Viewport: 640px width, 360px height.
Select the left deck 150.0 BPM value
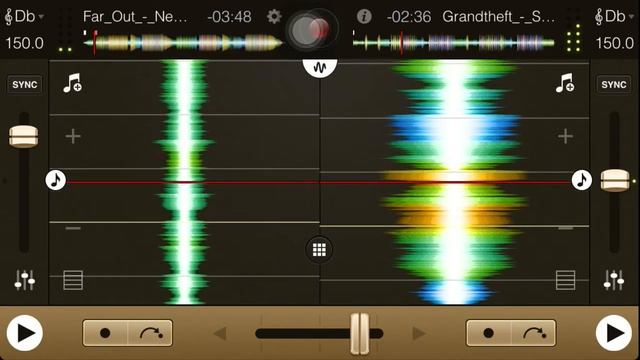point(24,43)
